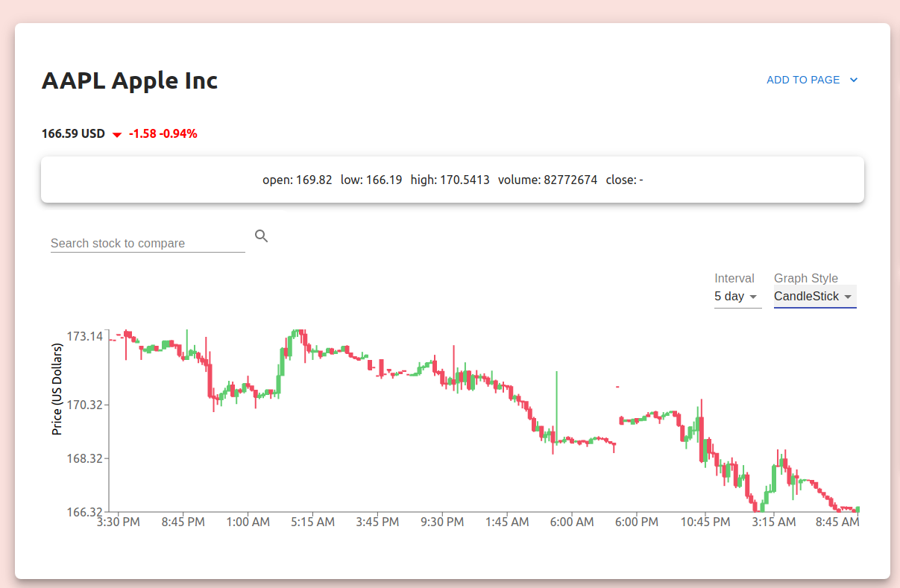Click the 173.14 price axis label
Viewport: 900px width, 588px height.
click(85, 336)
